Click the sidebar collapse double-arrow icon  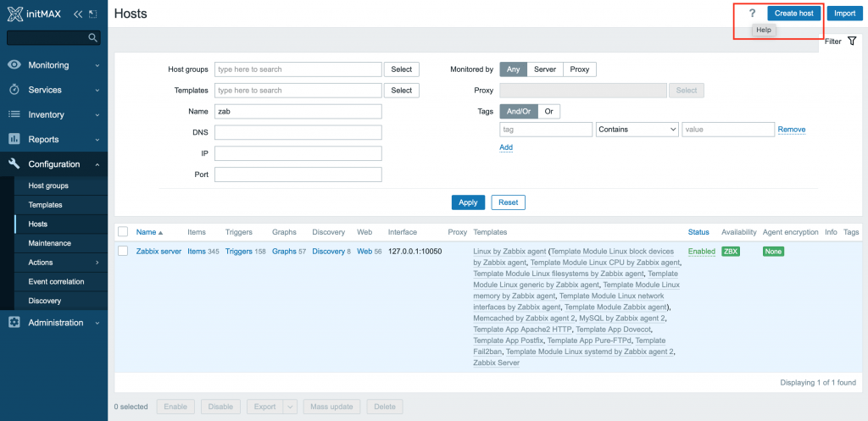point(78,14)
